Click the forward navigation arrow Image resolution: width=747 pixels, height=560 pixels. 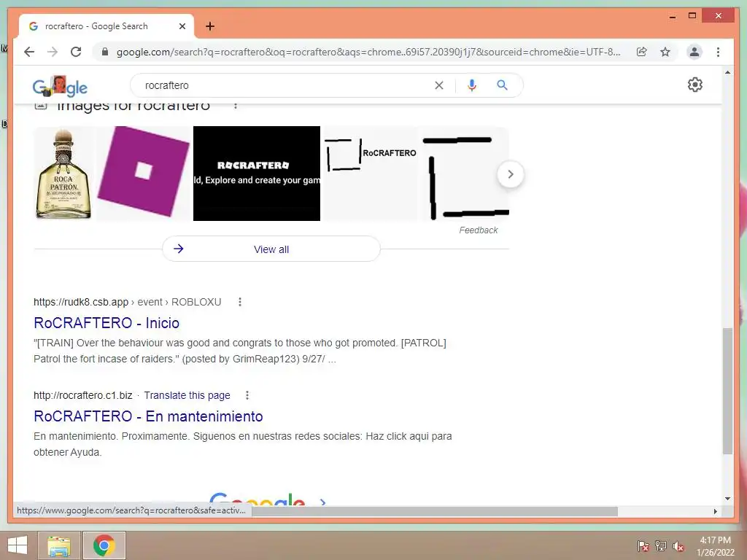click(x=53, y=52)
